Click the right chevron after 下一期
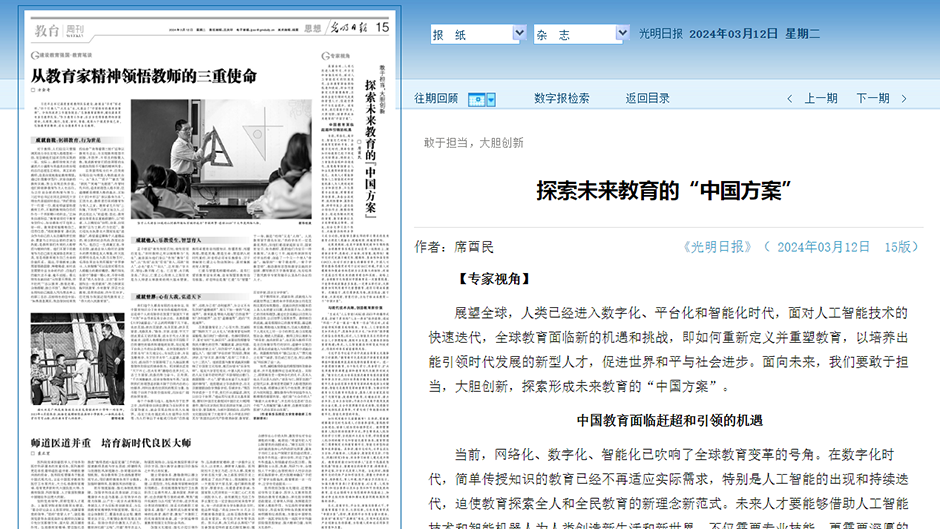 pos(904,99)
